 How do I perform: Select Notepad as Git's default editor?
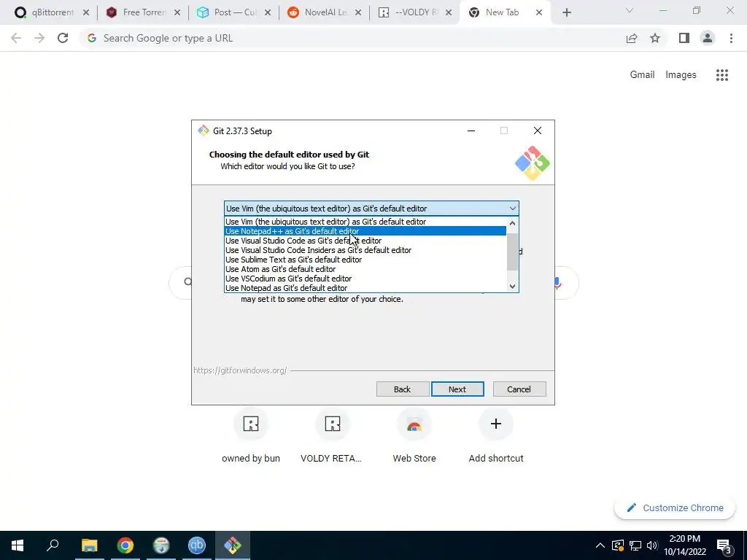pos(365,288)
